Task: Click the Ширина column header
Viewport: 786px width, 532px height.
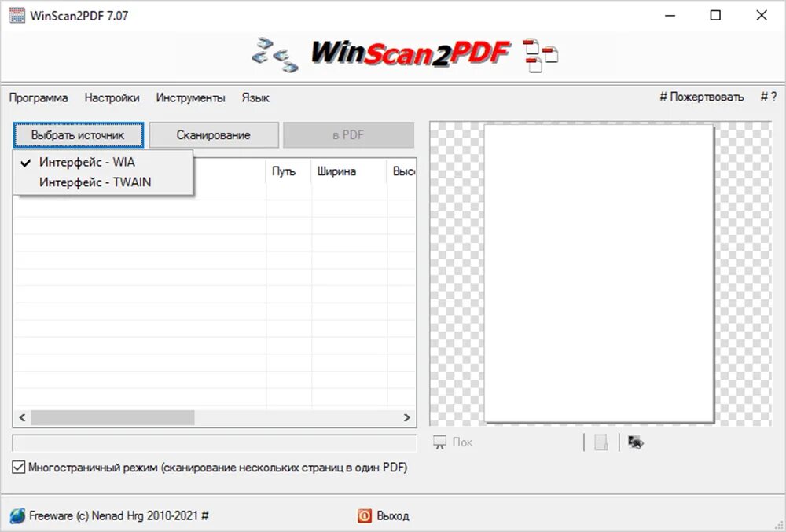Action: coord(349,171)
